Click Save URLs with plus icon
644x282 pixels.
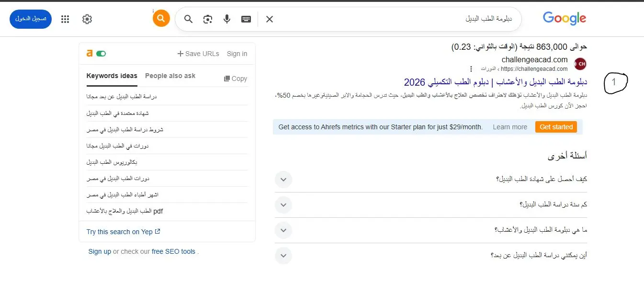coord(198,54)
